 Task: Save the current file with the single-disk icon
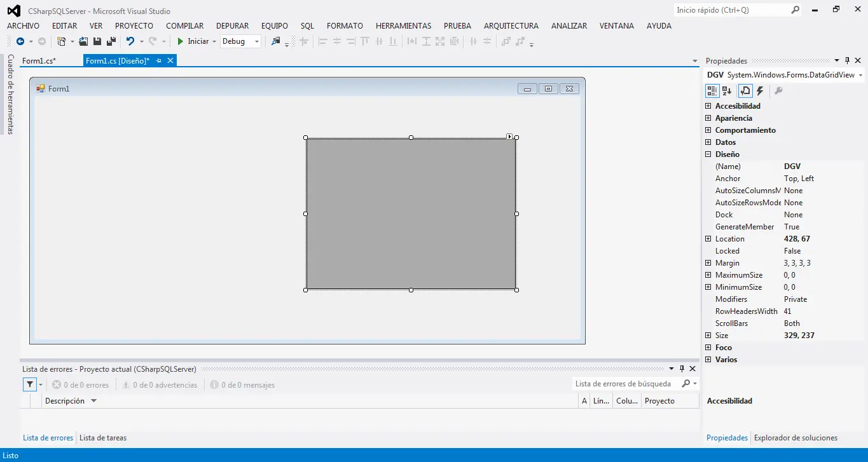click(x=97, y=41)
